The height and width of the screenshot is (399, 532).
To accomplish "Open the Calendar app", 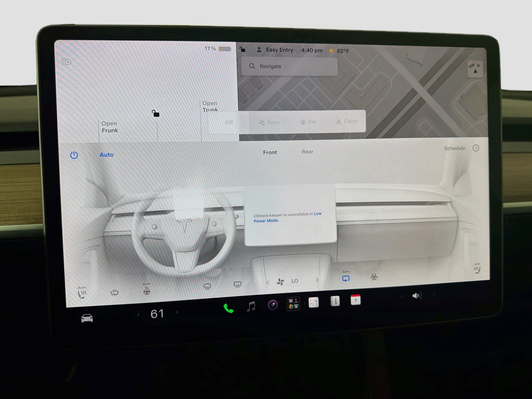I will coord(355,300).
